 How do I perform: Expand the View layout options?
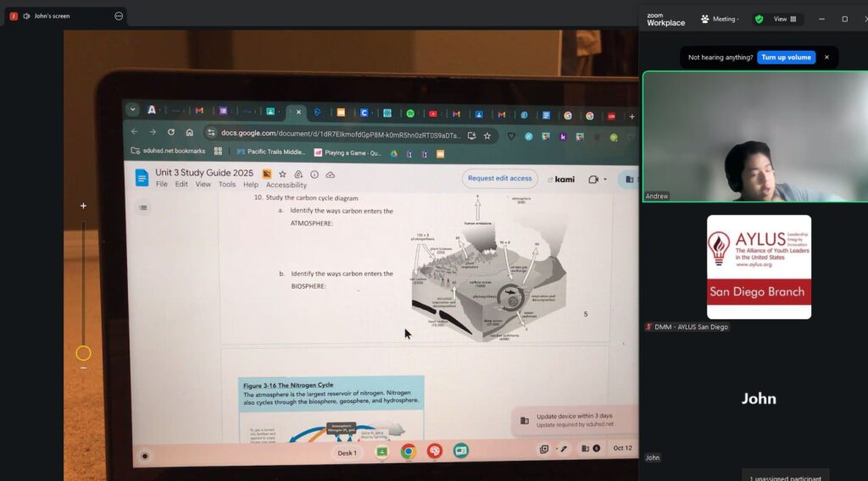[x=784, y=19]
